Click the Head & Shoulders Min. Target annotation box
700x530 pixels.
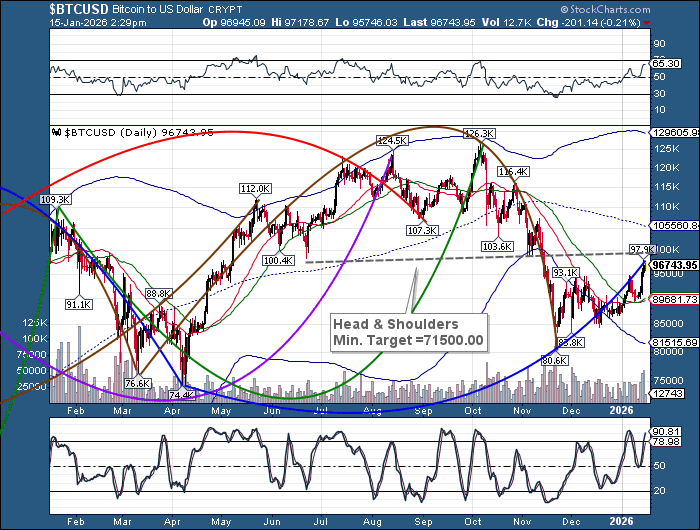point(407,332)
